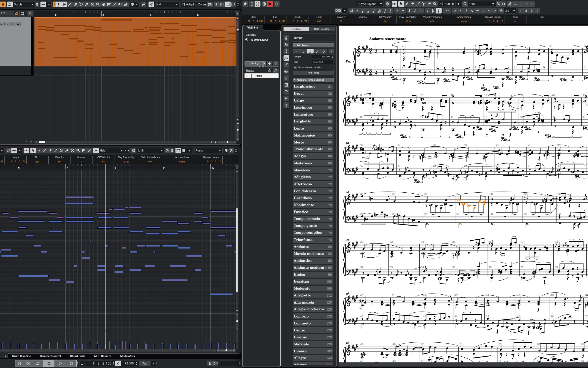Click the Play button in transport bar
Image resolution: width=588 pixels, height=368 pixels.
[x=60, y=363]
